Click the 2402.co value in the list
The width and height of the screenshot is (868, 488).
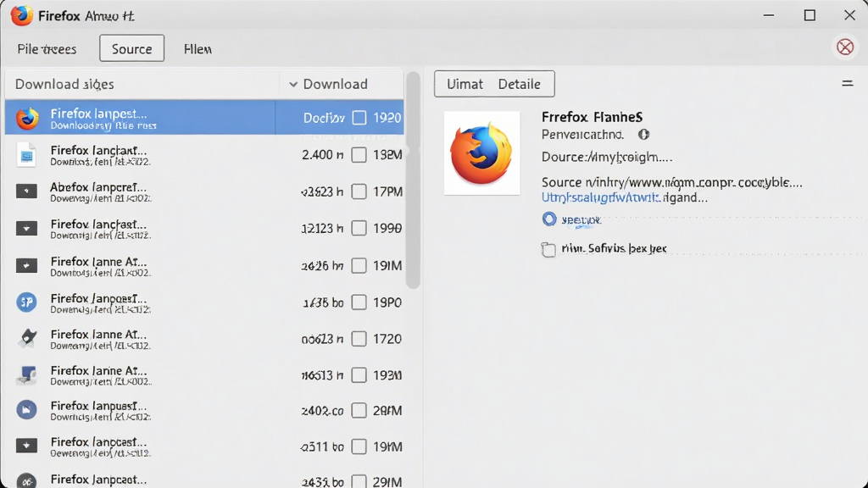coord(322,411)
